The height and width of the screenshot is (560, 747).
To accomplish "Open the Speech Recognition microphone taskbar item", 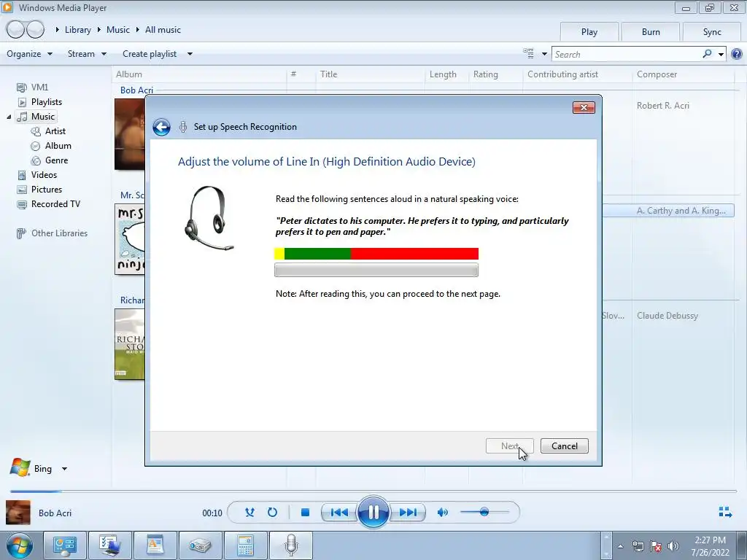I will (x=291, y=545).
